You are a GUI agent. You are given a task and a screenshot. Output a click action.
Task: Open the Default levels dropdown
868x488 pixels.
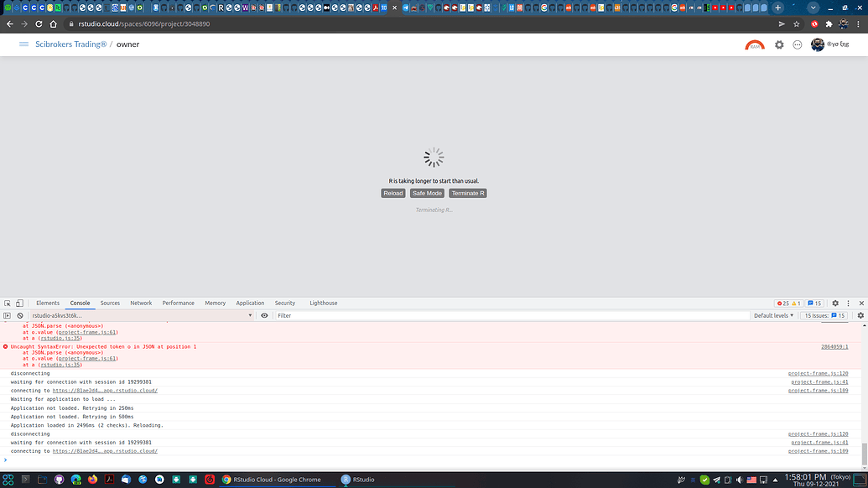pyautogui.click(x=773, y=315)
